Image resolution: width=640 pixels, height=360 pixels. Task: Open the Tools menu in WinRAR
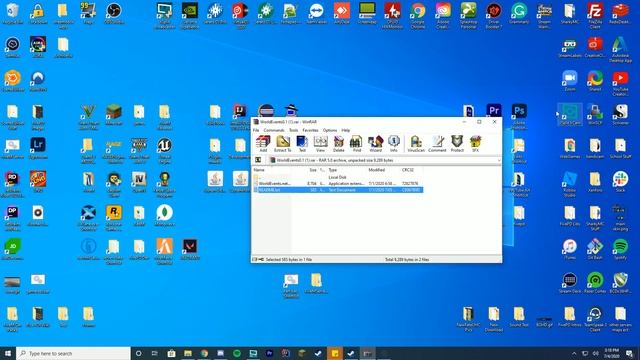click(293, 130)
